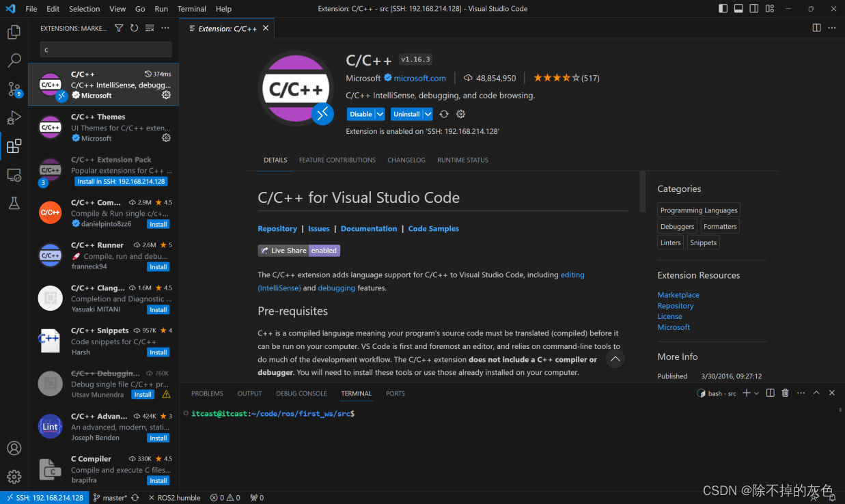Refresh the extensions list

pyautogui.click(x=134, y=28)
